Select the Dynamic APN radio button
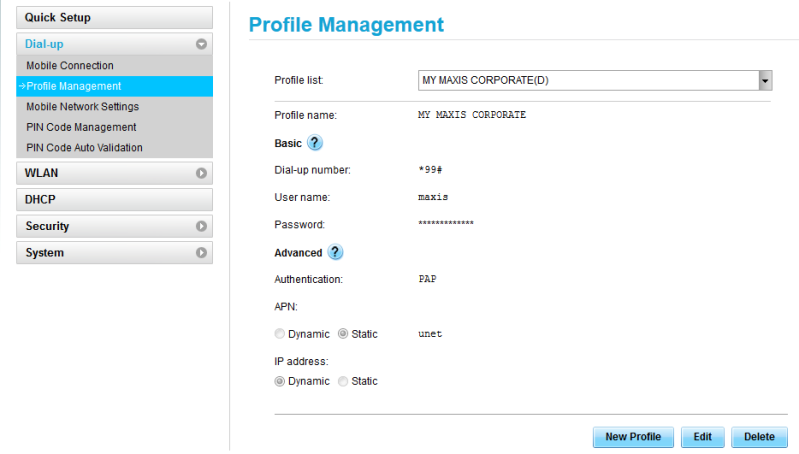 (279, 334)
